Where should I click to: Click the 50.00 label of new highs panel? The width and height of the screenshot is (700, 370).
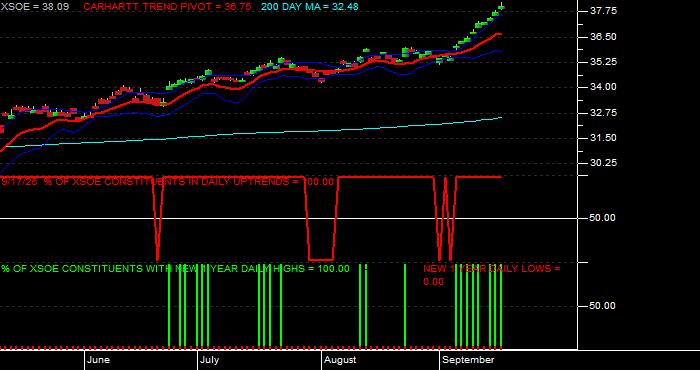pyautogui.click(x=603, y=306)
